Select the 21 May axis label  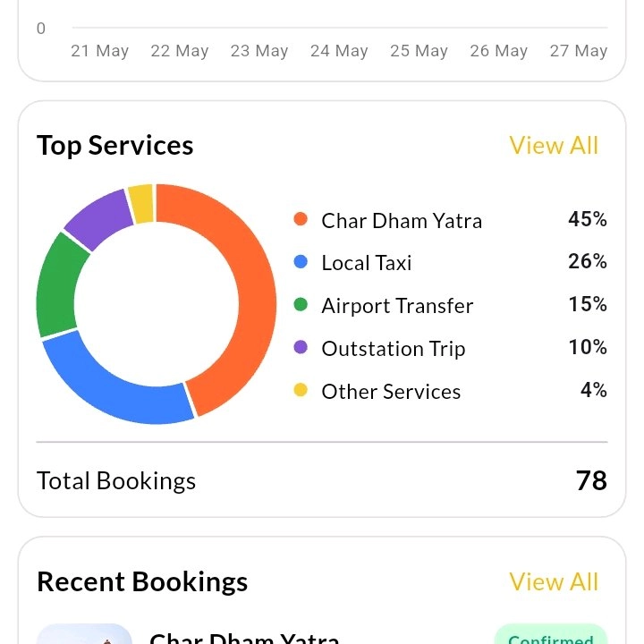pyautogui.click(x=100, y=51)
